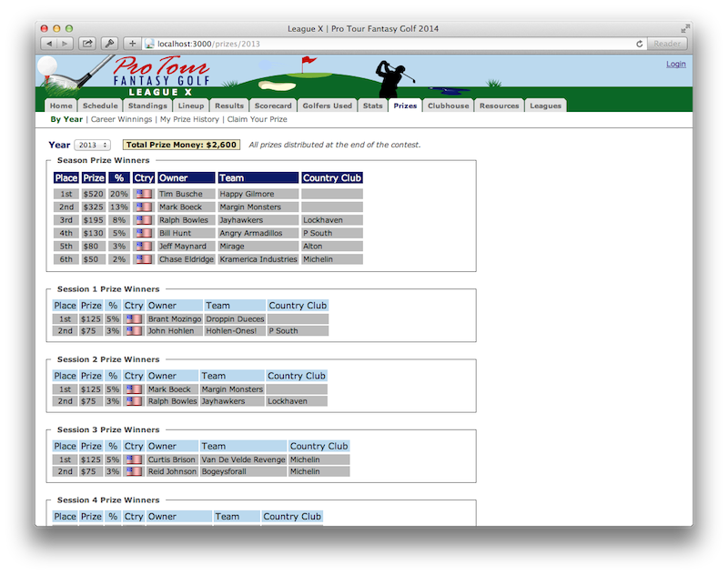
Task: Click the Session 1 Prize column header
Action: 91,306
